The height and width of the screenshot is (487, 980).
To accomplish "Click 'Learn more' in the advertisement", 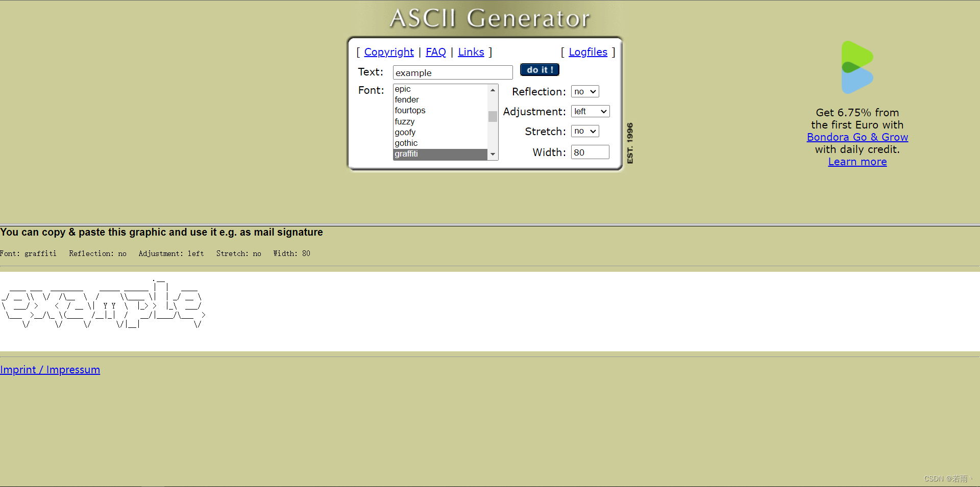I will point(857,162).
